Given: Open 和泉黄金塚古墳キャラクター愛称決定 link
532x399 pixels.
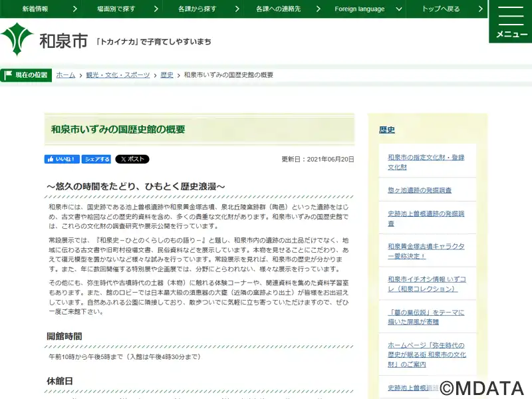Looking at the screenshot, I should 426,251.
